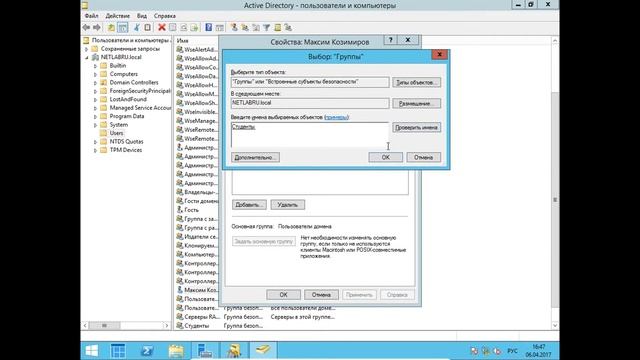Open the Действие menu
The width and height of the screenshot is (640, 360).
pos(118,16)
